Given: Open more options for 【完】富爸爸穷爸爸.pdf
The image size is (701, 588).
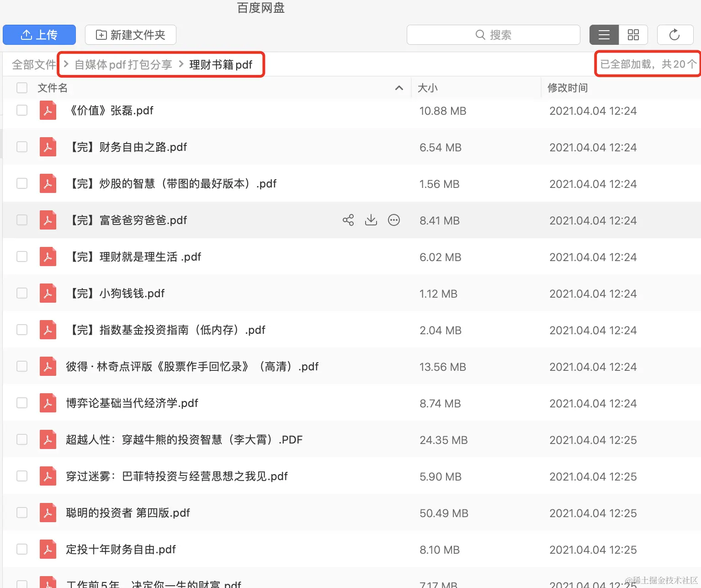Looking at the screenshot, I should click(x=394, y=220).
